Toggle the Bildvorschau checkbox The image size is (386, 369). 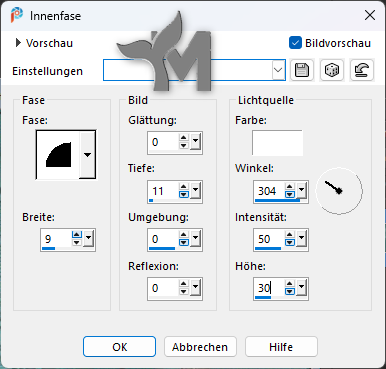[295, 43]
